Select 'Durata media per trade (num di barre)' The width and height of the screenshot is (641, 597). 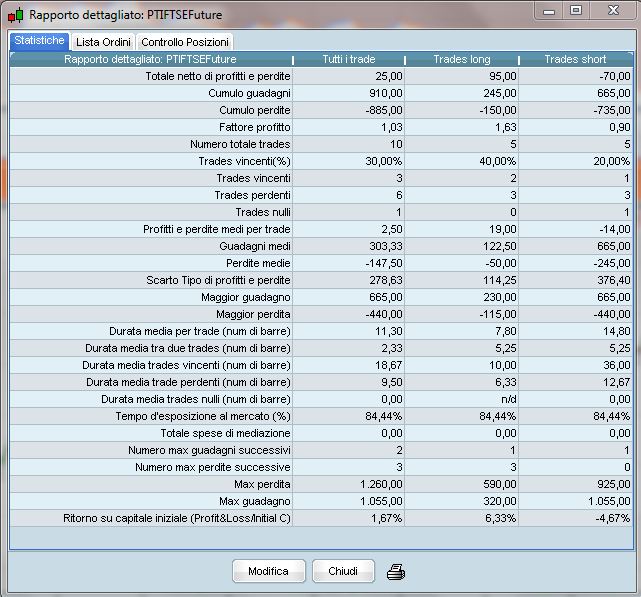point(199,331)
